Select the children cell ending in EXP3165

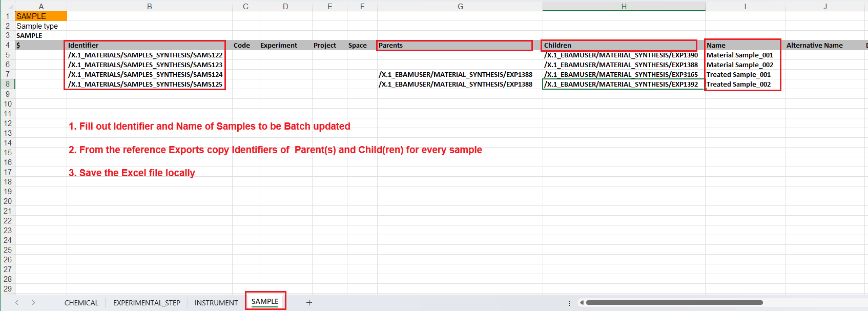click(624, 74)
